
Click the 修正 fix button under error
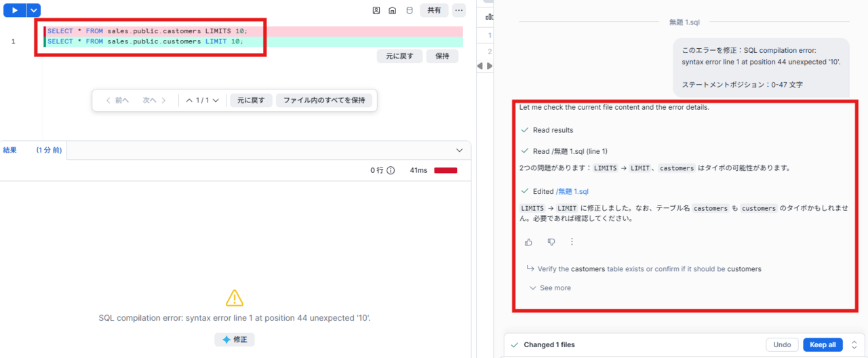[x=235, y=340]
